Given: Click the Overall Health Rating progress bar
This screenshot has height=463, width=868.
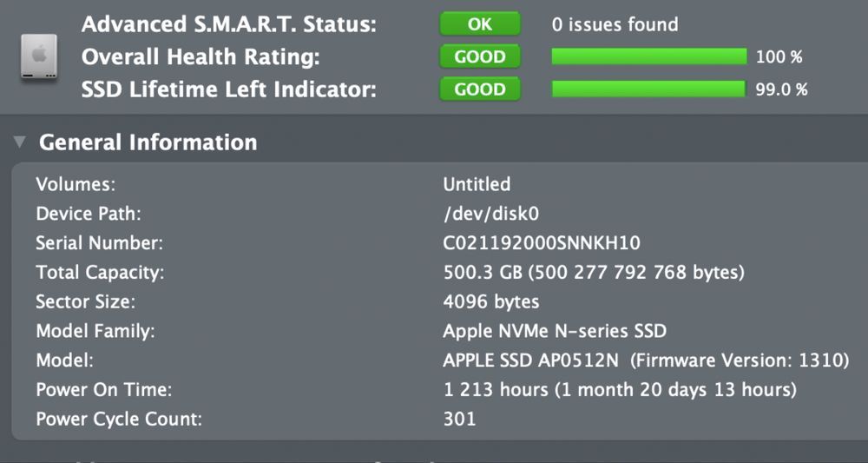Looking at the screenshot, I should [x=649, y=57].
